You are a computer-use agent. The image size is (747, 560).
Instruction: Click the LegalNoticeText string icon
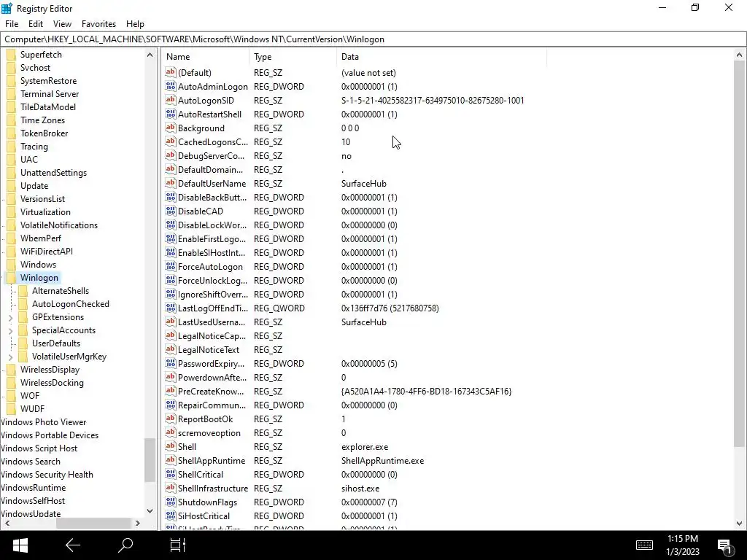(x=171, y=349)
